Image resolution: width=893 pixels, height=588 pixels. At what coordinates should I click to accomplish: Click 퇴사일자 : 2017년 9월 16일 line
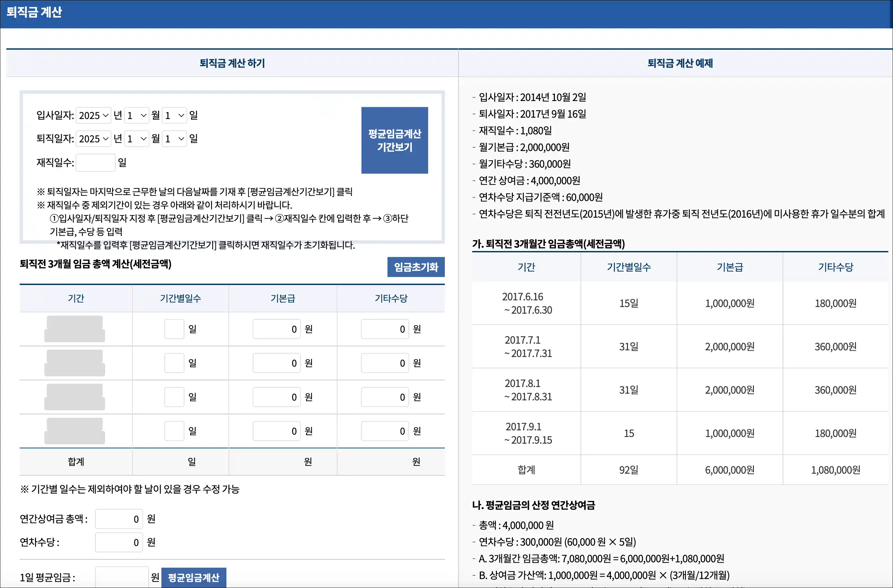[x=532, y=114]
